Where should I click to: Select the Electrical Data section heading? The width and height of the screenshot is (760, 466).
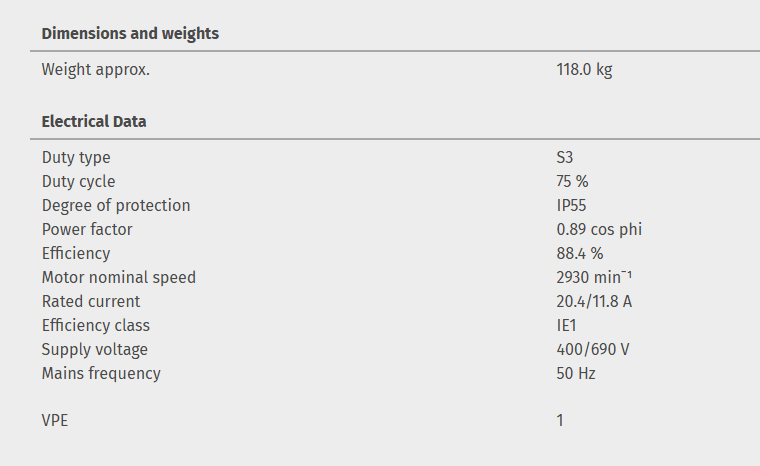coord(94,122)
